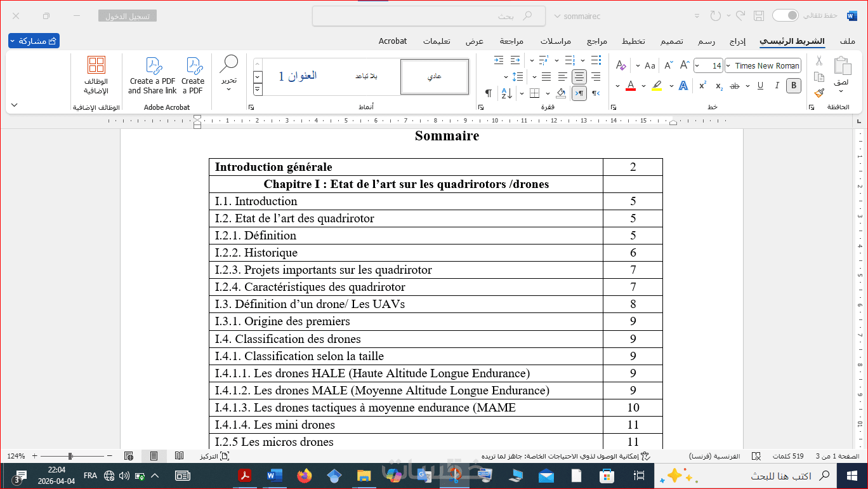
Task: Click the line spacing icon
Action: (x=518, y=77)
